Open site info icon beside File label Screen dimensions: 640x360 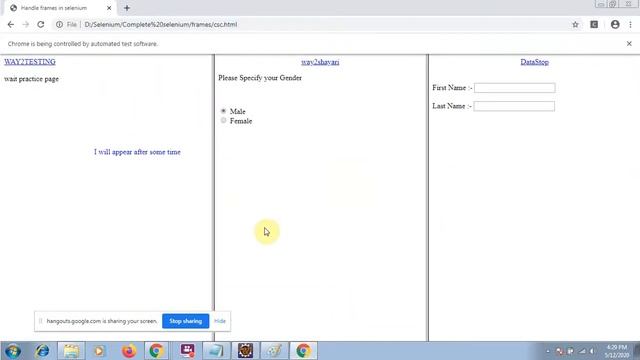(x=60, y=24)
